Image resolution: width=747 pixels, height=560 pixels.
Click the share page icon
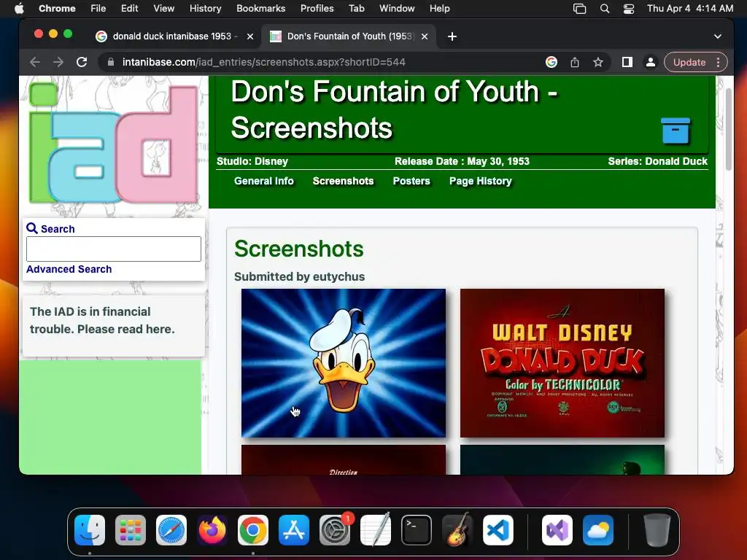pos(575,62)
